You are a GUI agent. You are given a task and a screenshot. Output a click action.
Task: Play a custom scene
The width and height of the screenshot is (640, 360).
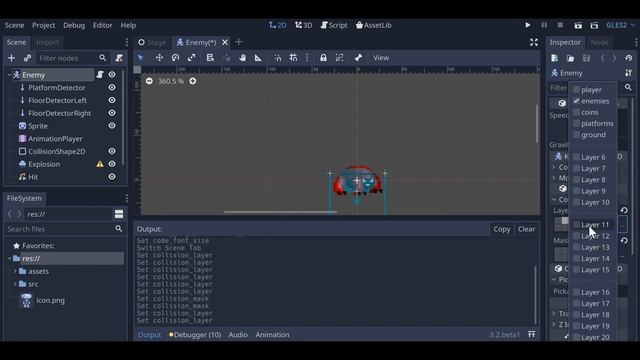594,25
